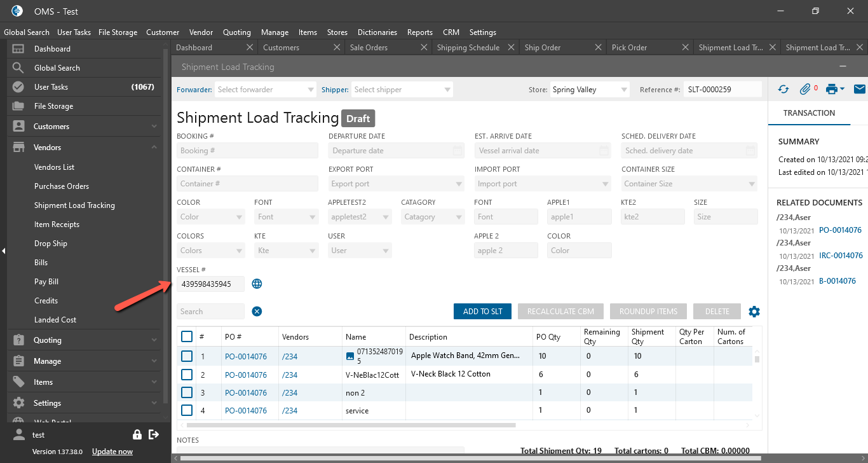This screenshot has width=868, height=463.
Task: Open the Select forwarder dropdown
Action: 265,90
